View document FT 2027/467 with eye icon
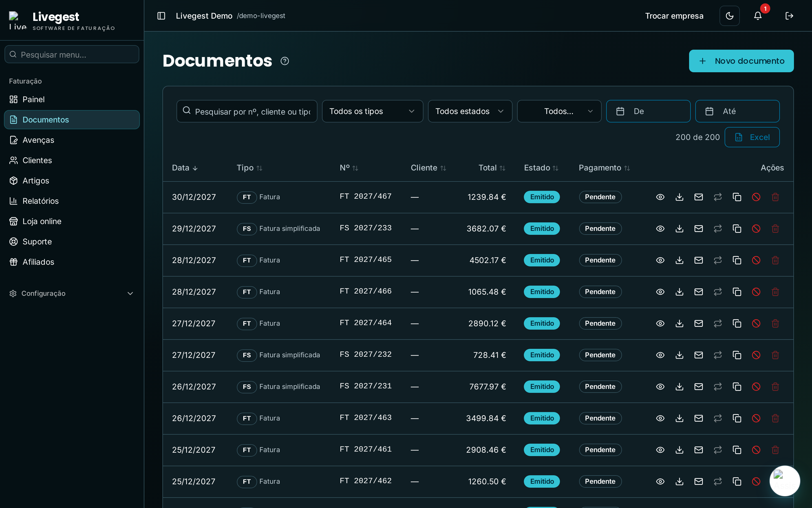This screenshot has width=812, height=508. [x=660, y=197]
